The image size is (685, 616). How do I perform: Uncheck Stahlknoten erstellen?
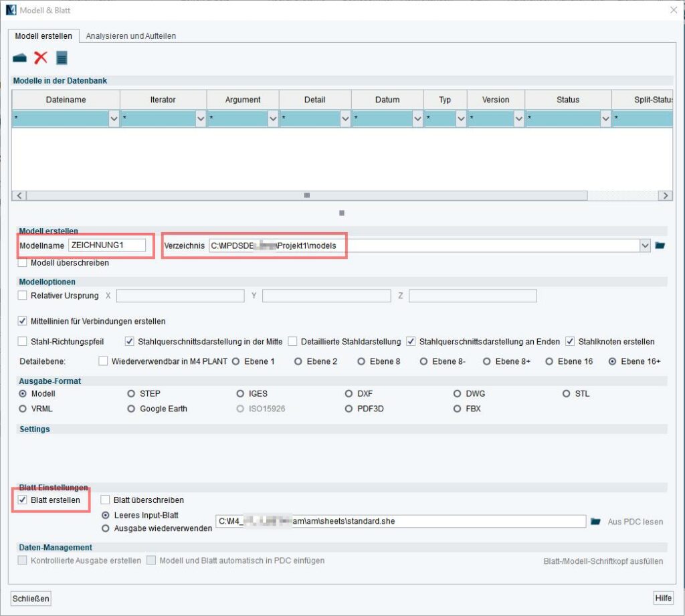tap(570, 341)
